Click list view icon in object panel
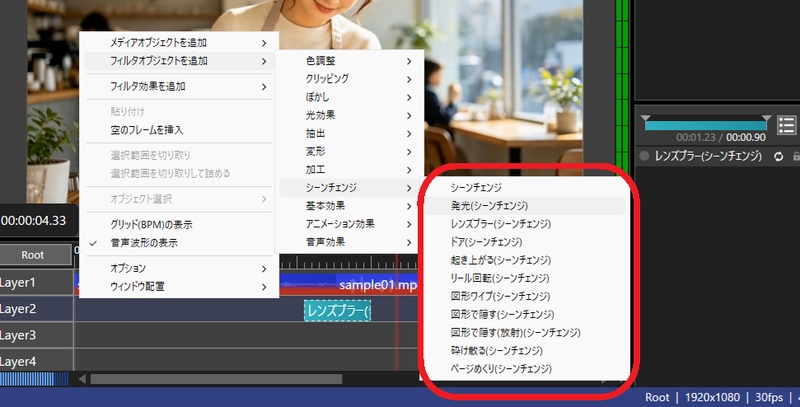800x407 pixels. pyautogui.click(x=787, y=125)
